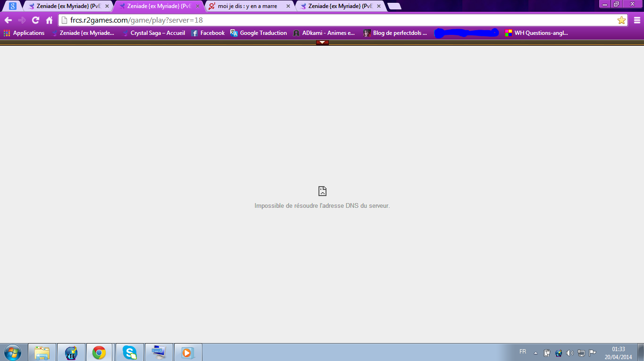
Task: Show hidden system tray icons
Action: tap(535, 353)
